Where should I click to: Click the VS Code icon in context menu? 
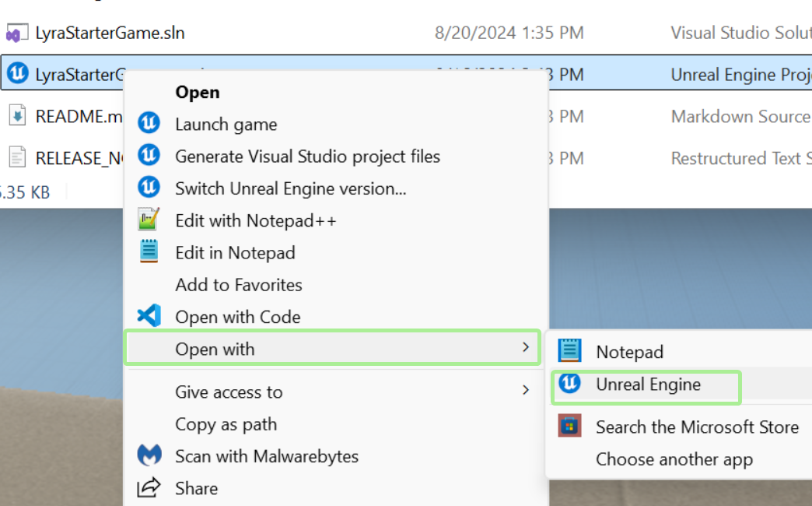tap(149, 316)
